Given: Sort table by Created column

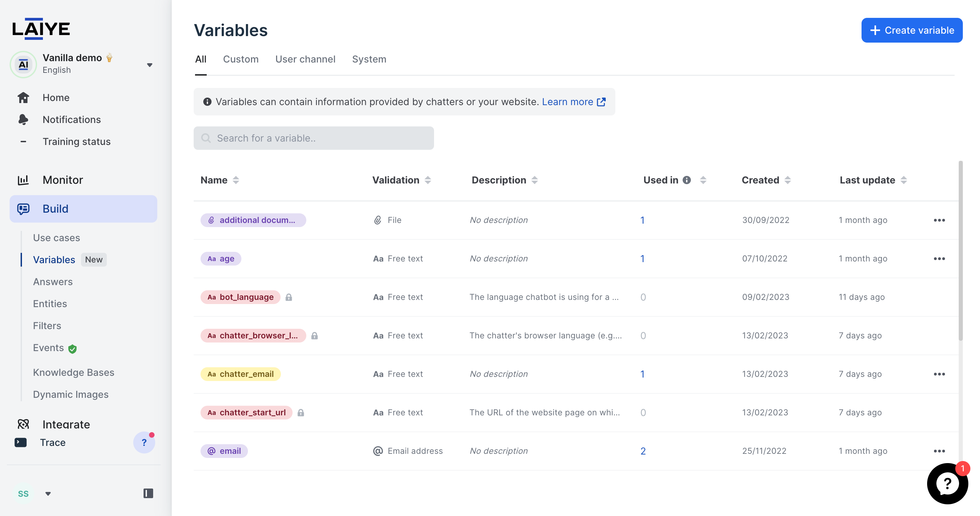Looking at the screenshot, I should point(787,180).
